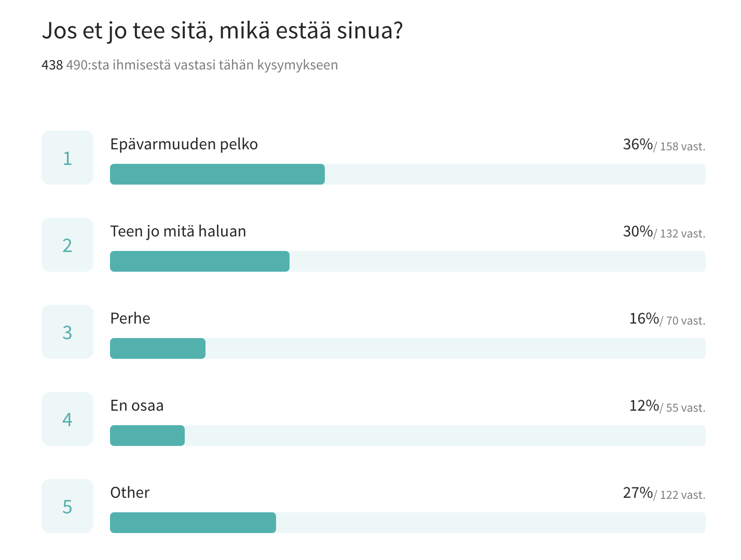
Task: Click the 27% / 122 vast. result
Action: tap(664, 493)
